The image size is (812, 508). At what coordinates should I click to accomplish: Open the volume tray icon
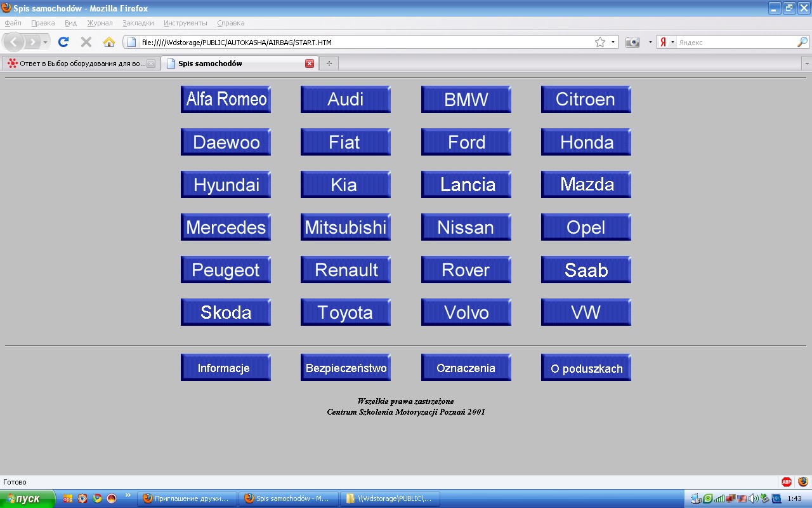754,498
